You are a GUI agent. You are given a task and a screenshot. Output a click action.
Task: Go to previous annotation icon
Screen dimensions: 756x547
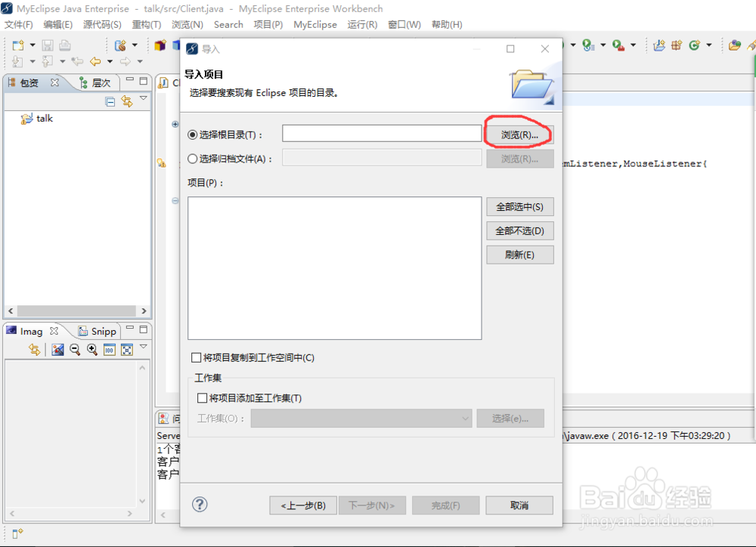click(47, 61)
